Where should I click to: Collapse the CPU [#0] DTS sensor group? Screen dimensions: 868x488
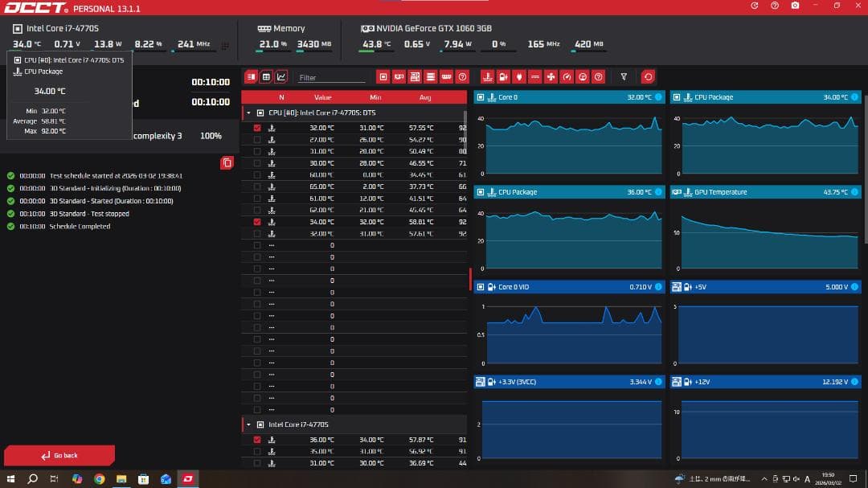pyautogui.click(x=248, y=113)
